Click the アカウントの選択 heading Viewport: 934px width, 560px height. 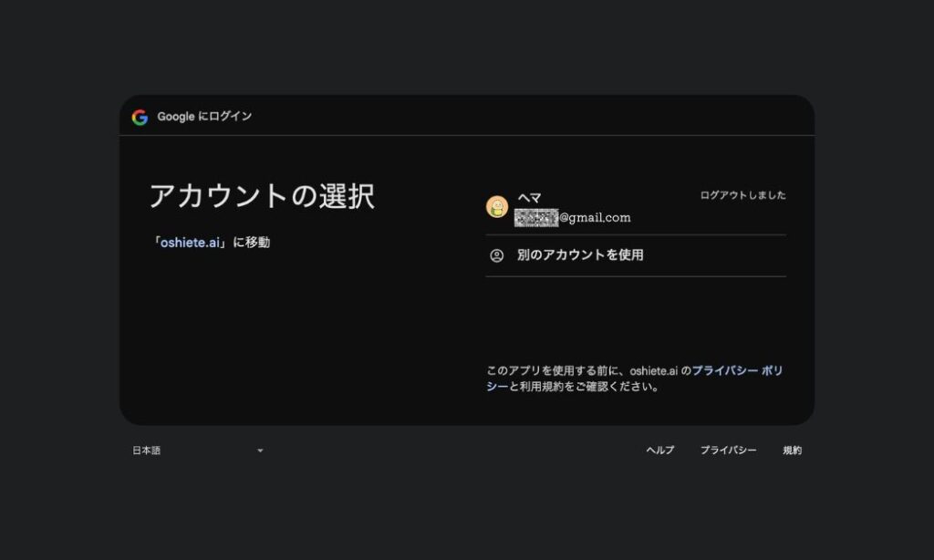click(262, 196)
